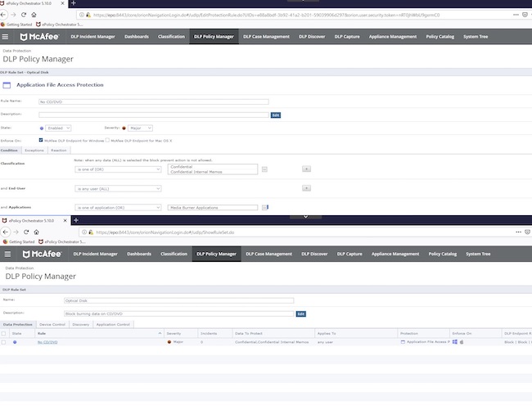Switch to the Device Control tab
This screenshot has width=532, height=410.
click(x=52, y=324)
